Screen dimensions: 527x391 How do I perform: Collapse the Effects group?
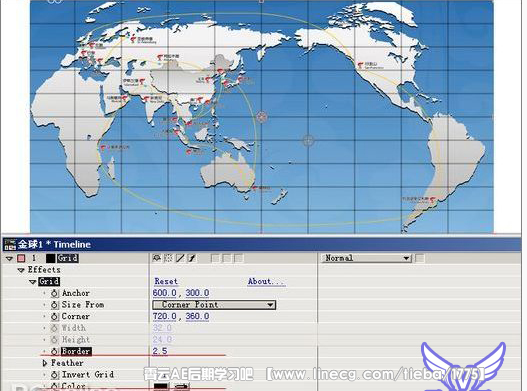tap(21, 270)
